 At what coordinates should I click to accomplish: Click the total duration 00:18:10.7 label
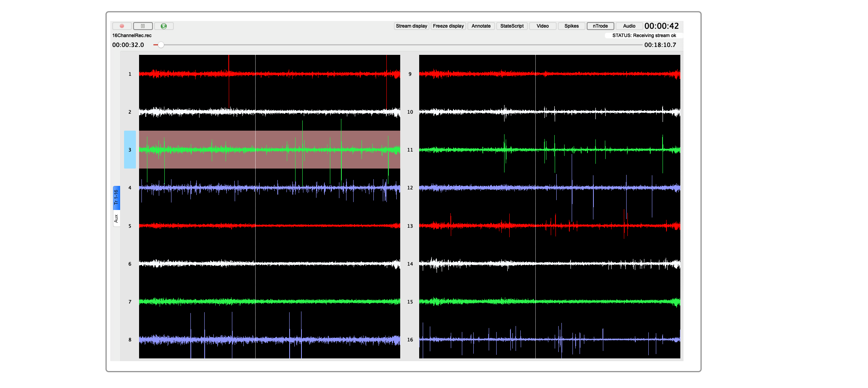(x=660, y=45)
